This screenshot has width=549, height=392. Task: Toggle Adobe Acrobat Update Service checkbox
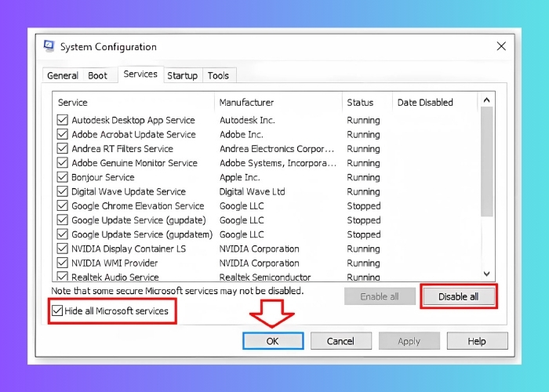63,135
